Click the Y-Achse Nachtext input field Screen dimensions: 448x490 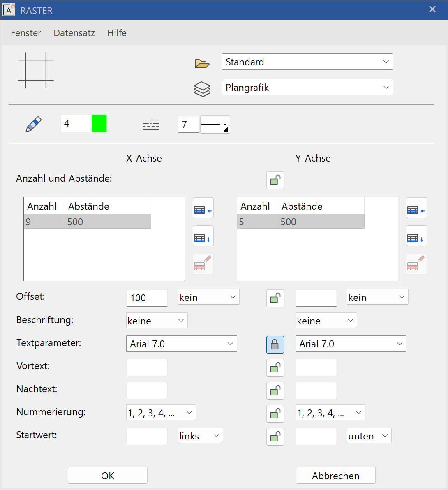tap(316, 391)
